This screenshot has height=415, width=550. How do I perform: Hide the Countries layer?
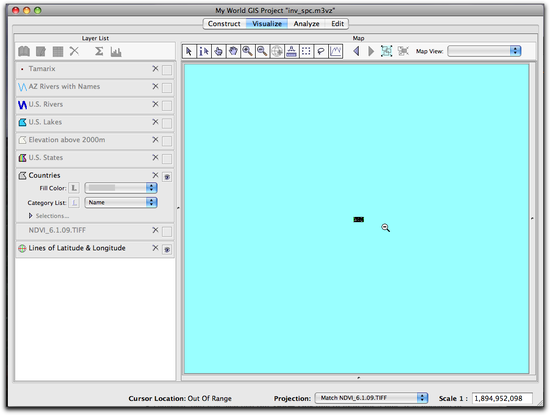pyautogui.click(x=167, y=177)
